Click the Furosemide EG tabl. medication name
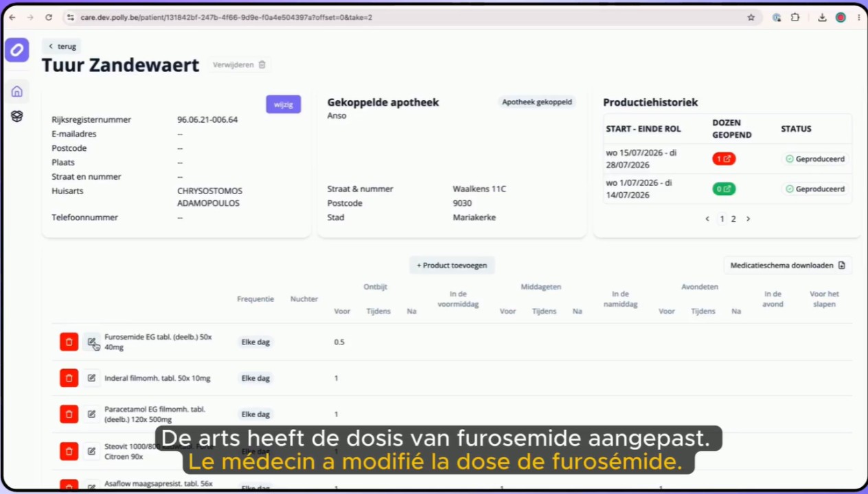 [x=158, y=342]
